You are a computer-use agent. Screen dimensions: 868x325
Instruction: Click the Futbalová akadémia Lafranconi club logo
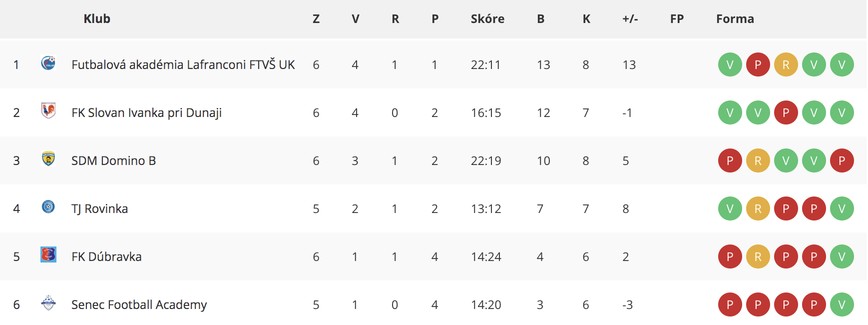click(48, 63)
